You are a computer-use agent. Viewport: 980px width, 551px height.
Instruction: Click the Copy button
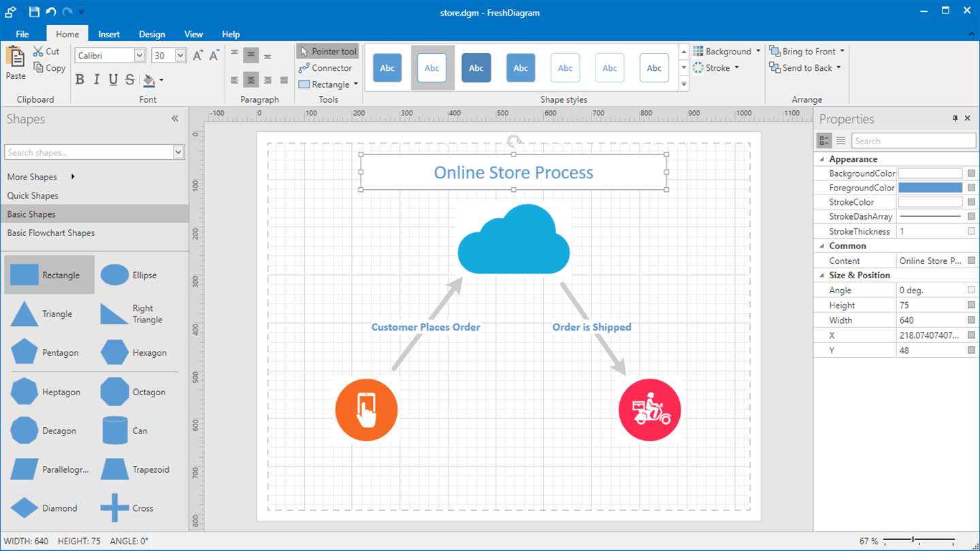[x=49, y=68]
